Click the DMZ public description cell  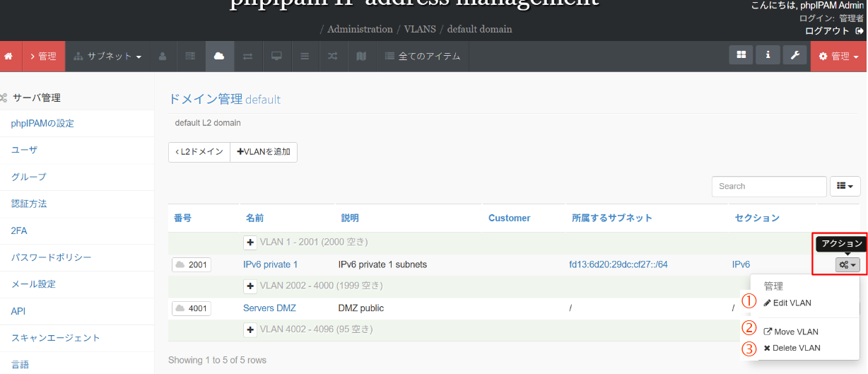tap(361, 308)
